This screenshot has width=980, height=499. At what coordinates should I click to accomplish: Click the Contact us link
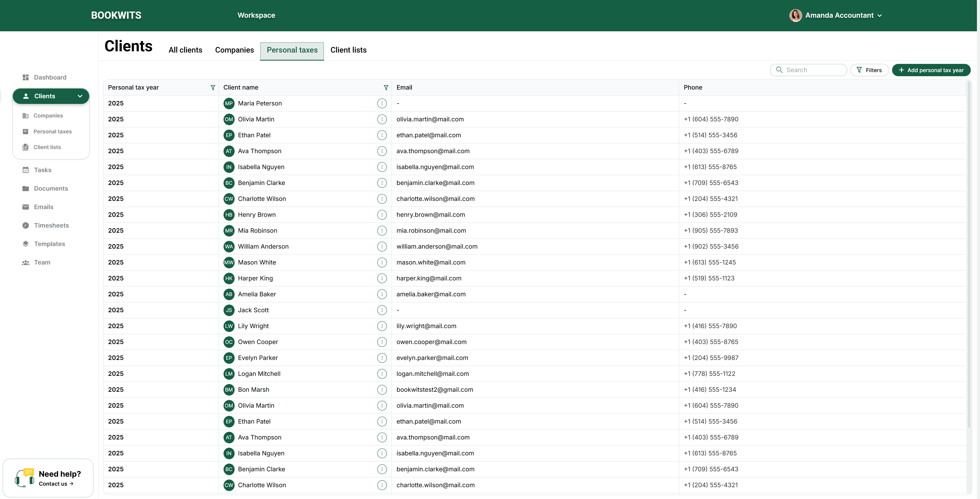[x=56, y=484]
